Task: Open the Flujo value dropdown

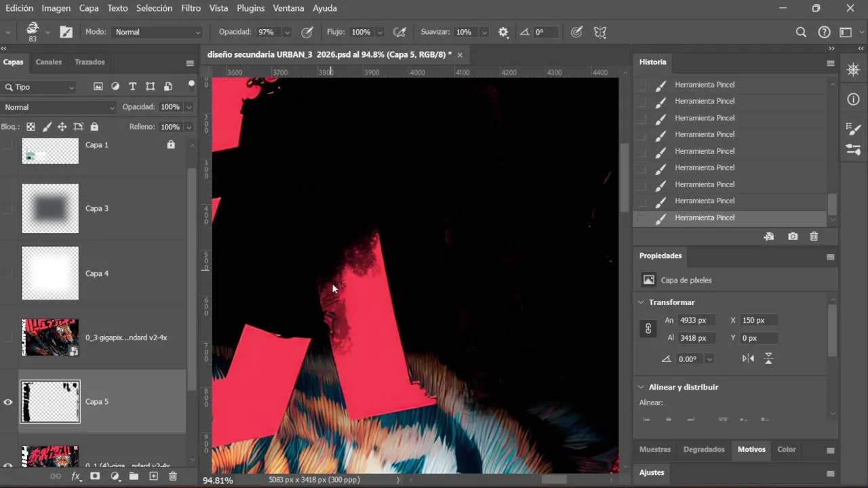Action: [x=380, y=32]
